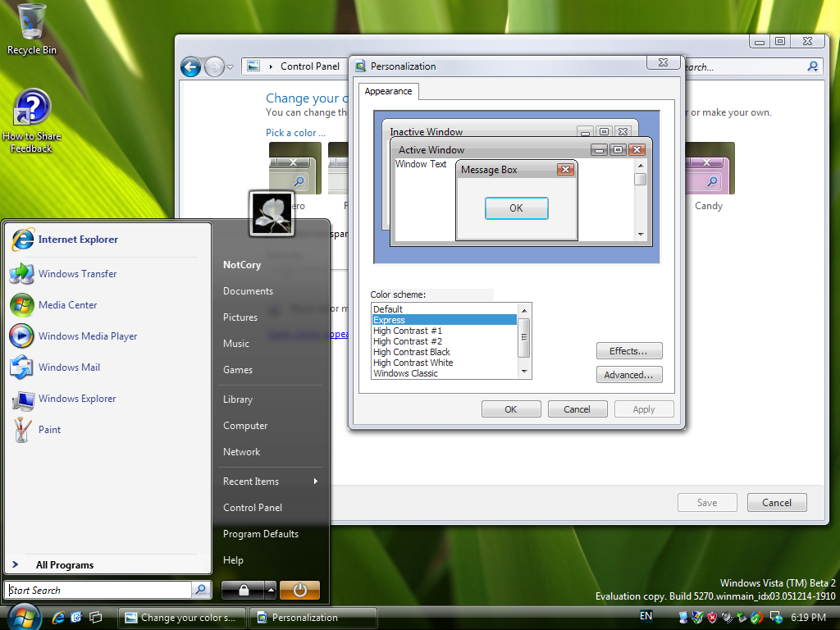
Task: Select High Contrast Black color scheme
Action: [x=412, y=352]
